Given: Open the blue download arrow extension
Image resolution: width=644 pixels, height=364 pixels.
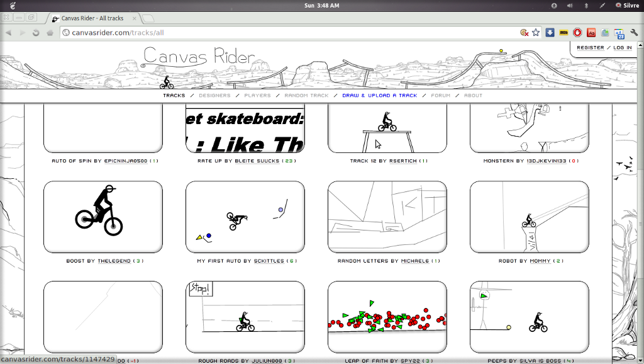Looking at the screenshot, I should click(550, 33).
